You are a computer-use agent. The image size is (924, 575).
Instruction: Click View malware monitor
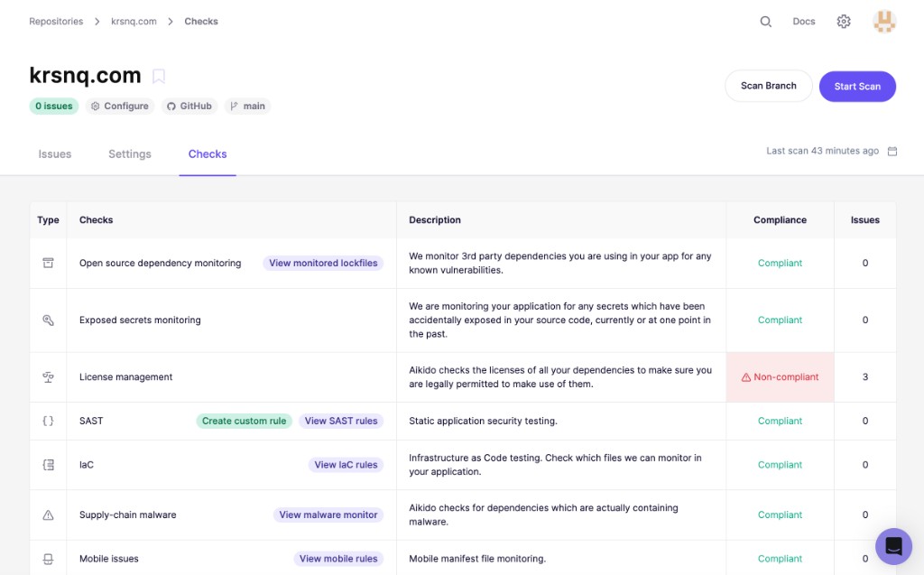click(x=328, y=515)
